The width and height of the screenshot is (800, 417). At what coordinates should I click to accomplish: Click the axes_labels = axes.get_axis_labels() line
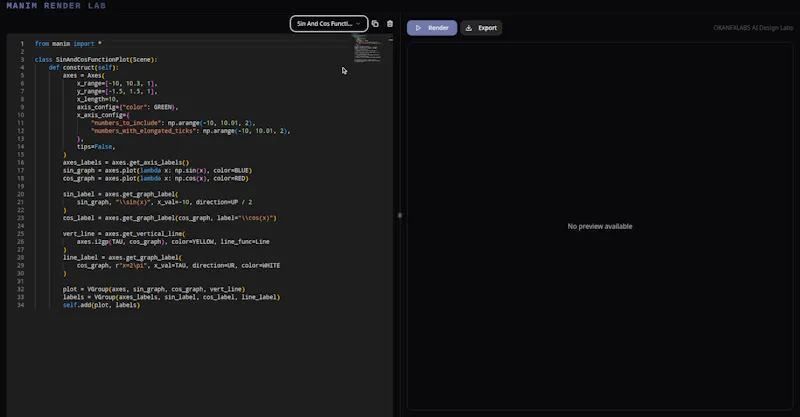[x=126, y=162]
